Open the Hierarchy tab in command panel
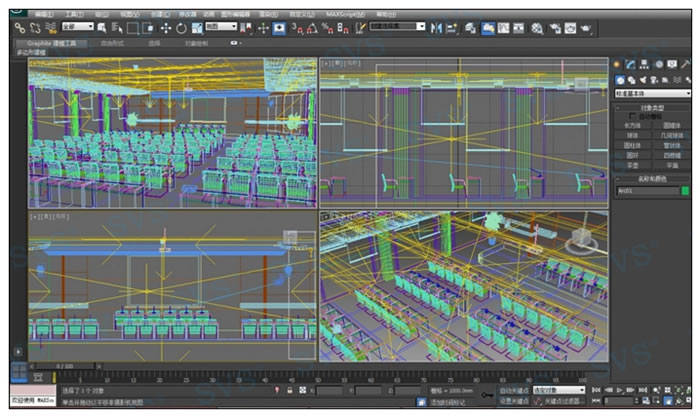The height and width of the screenshot is (417, 700). tap(645, 64)
